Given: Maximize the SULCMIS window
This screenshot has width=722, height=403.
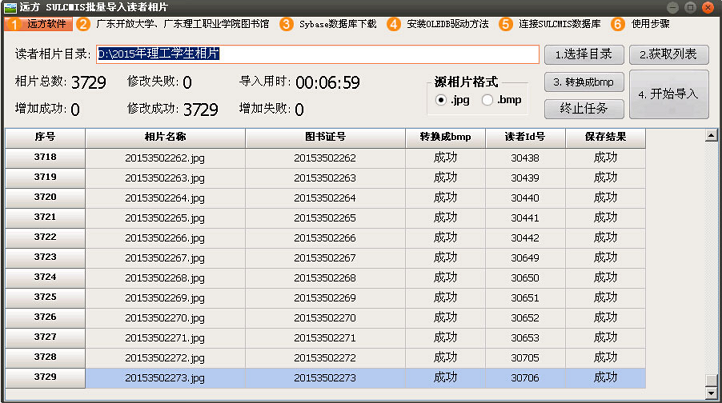Looking at the screenshot, I should (690, 7).
